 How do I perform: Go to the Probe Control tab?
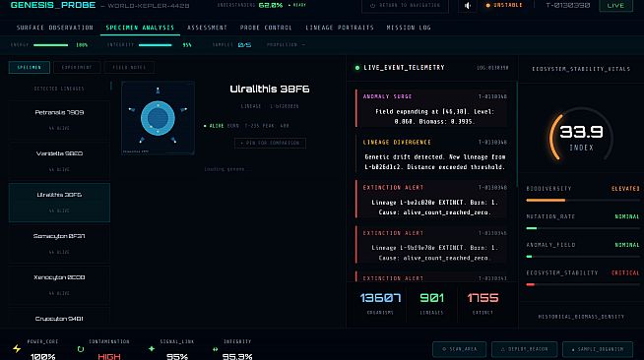coord(266,28)
